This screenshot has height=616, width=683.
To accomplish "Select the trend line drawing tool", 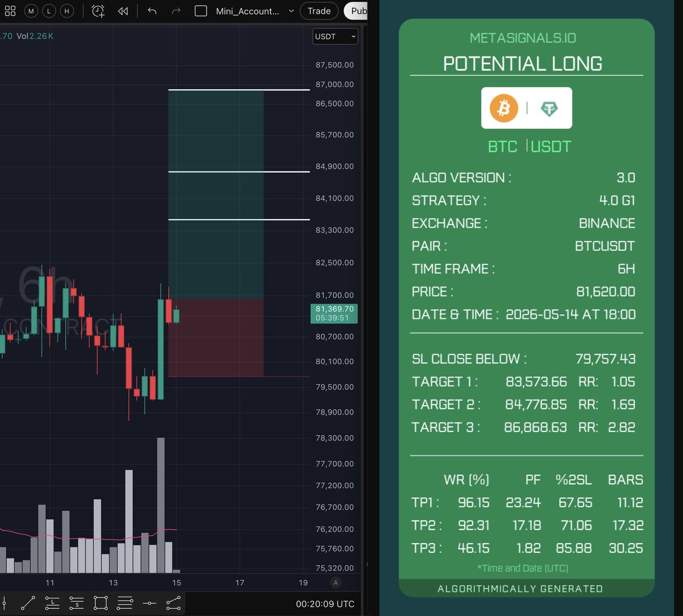I will pos(28,602).
